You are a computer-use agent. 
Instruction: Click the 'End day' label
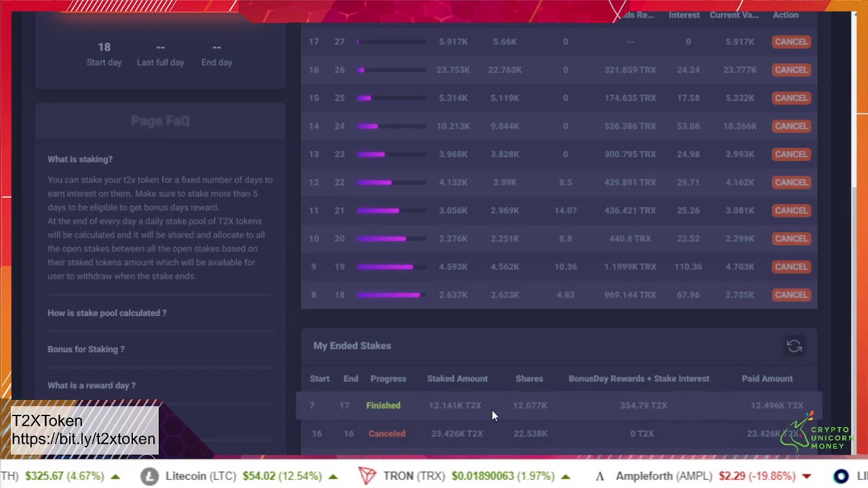point(216,62)
